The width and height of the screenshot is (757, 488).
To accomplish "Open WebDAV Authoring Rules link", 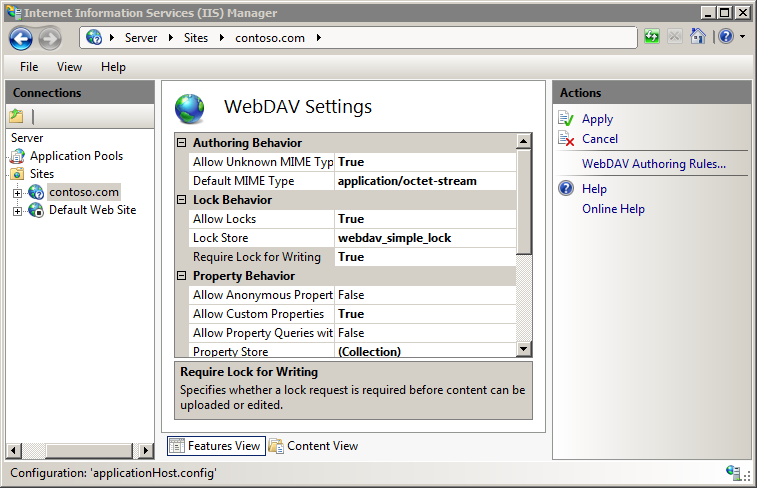I will click(654, 164).
